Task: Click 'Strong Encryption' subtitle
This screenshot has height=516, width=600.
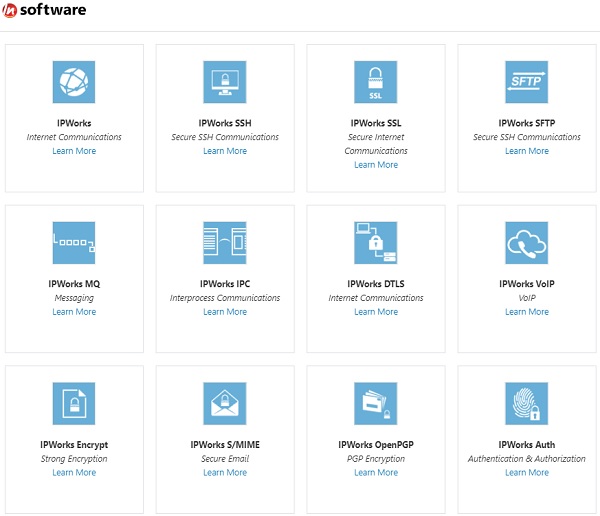Action: click(x=74, y=459)
